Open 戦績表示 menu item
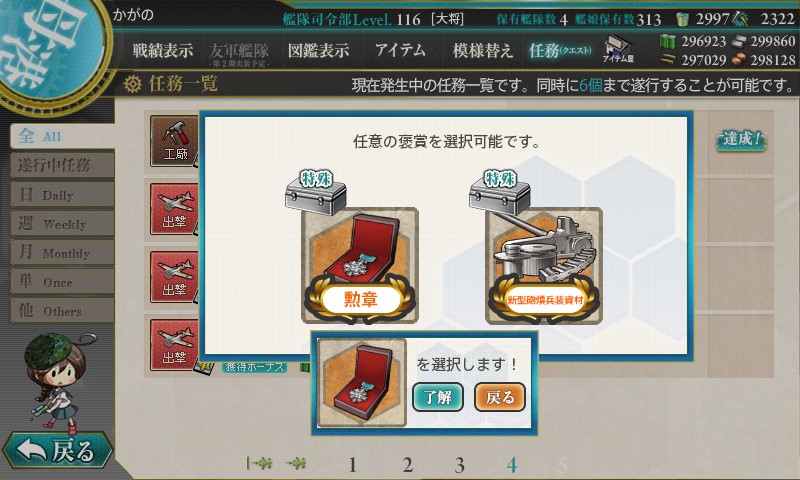Image resolution: width=800 pixels, height=480 pixels. (x=163, y=50)
